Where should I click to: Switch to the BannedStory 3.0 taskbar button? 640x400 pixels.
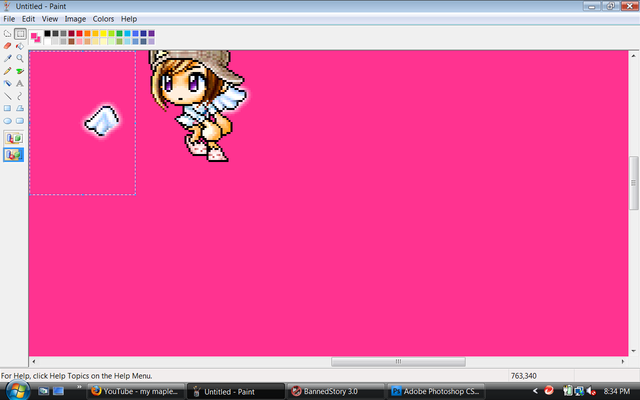336,391
